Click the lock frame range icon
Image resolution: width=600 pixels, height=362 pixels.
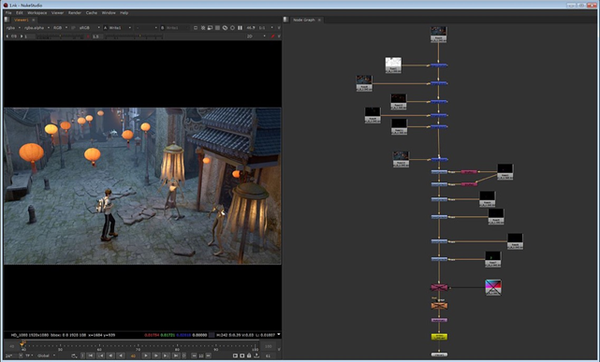click(x=249, y=355)
